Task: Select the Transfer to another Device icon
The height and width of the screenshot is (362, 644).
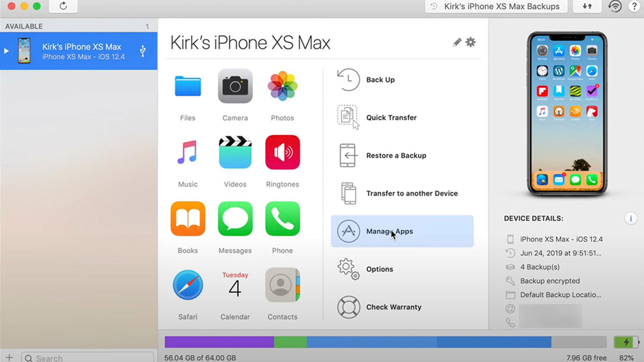Action: [349, 193]
